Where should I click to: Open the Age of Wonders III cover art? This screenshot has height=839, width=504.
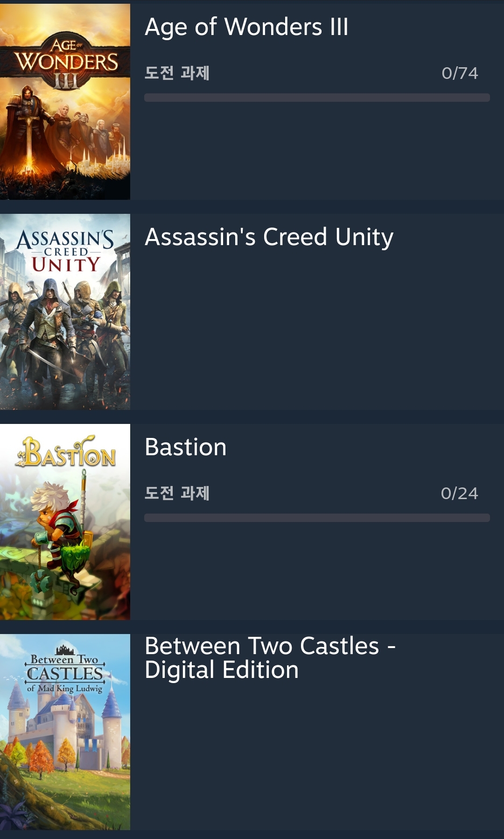(x=65, y=102)
